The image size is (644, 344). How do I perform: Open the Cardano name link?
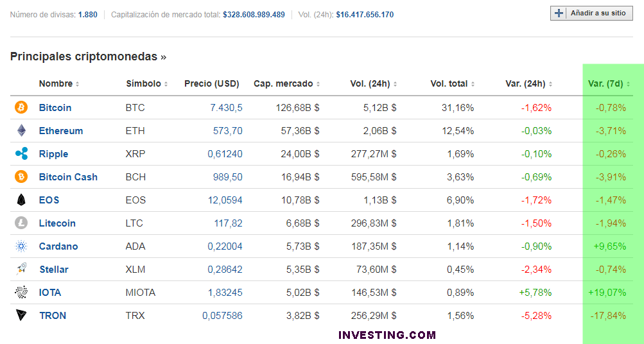pyautogui.click(x=58, y=246)
